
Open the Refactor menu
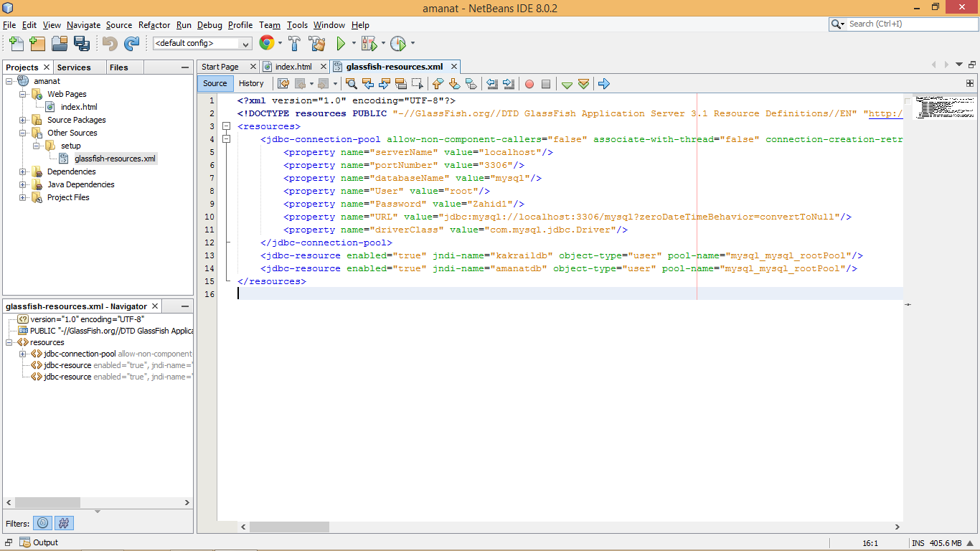coord(154,25)
